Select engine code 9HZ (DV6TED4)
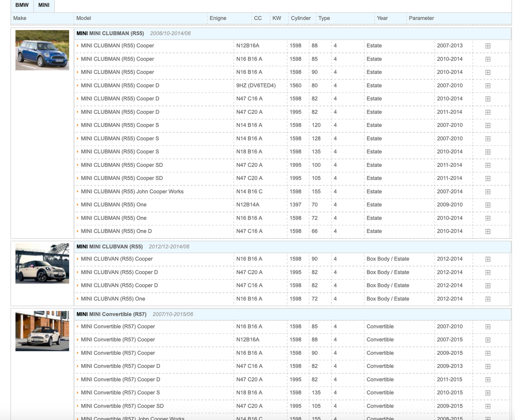 point(256,86)
